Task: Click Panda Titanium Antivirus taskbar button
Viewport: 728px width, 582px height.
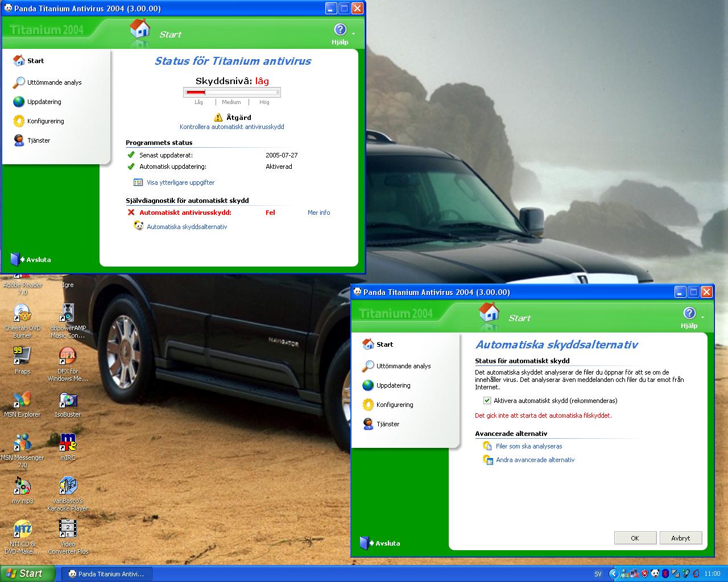Action: click(108, 574)
